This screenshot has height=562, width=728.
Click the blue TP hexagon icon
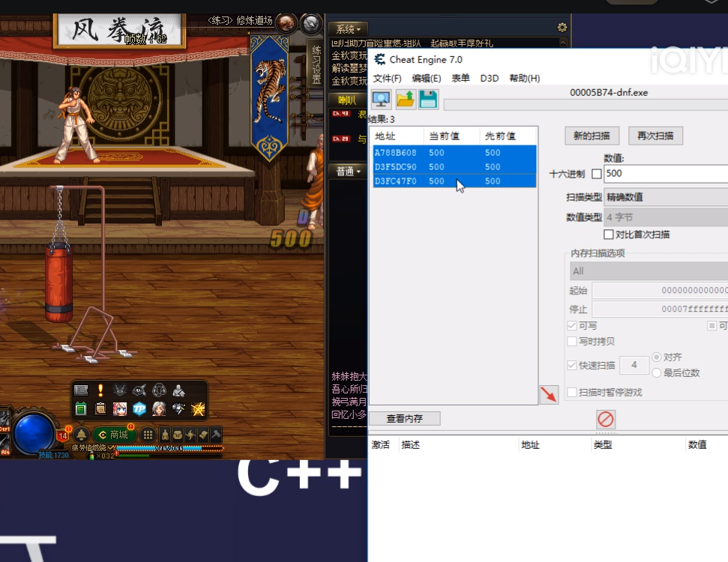(x=139, y=408)
